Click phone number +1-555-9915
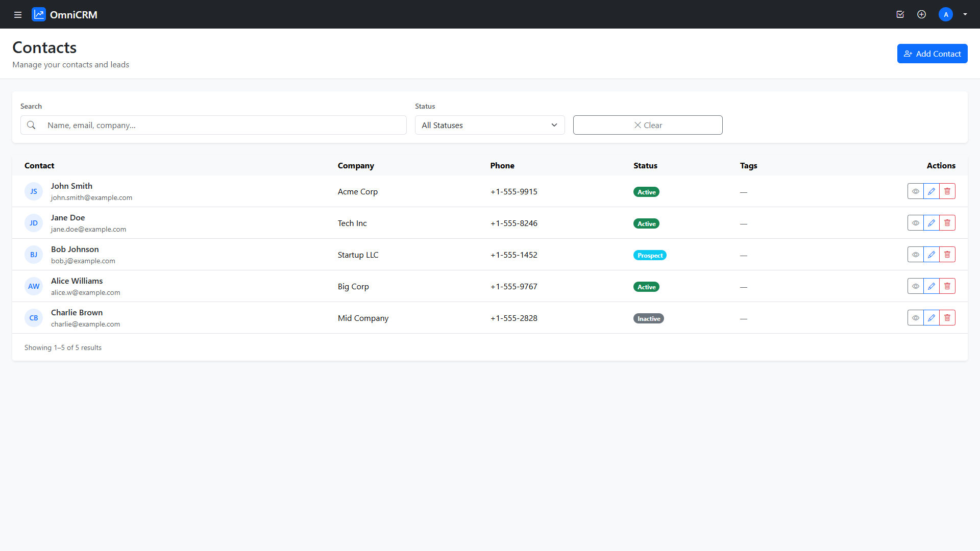The image size is (980, 551). pyautogui.click(x=514, y=191)
